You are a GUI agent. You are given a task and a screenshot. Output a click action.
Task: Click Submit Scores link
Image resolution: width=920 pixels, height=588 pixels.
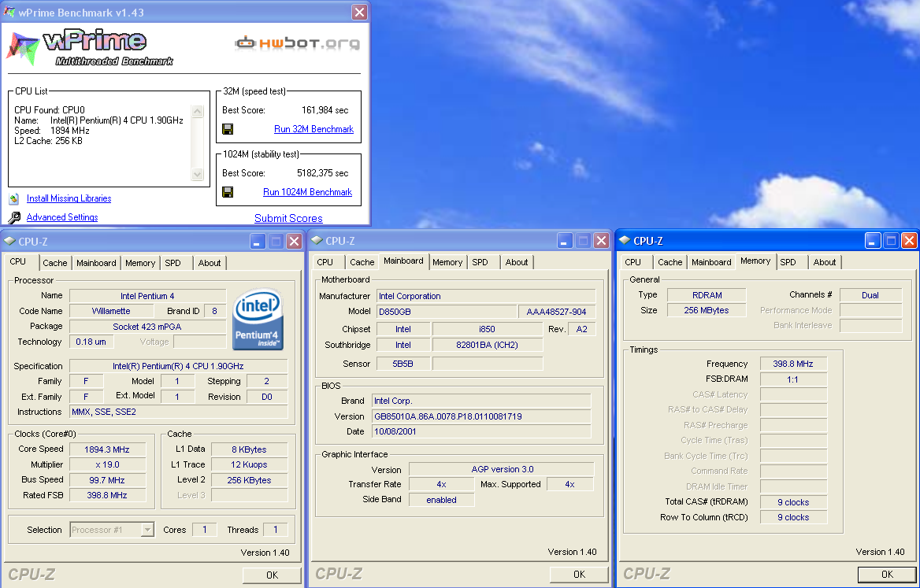pyautogui.click(x=288, y=218)
